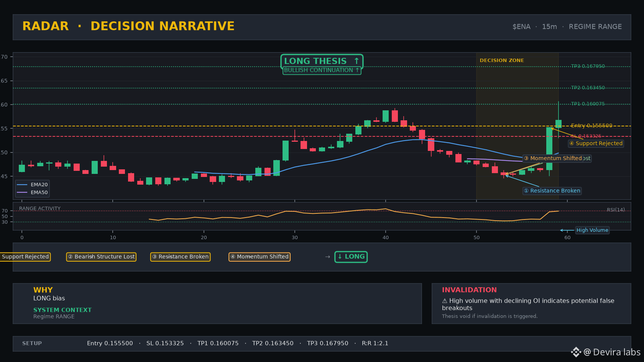Image resolution: width=644 pixels, height=362 pixels.
Task: Click the High Volume callout label
Action: pyautogui.click(x=592, y=230)
